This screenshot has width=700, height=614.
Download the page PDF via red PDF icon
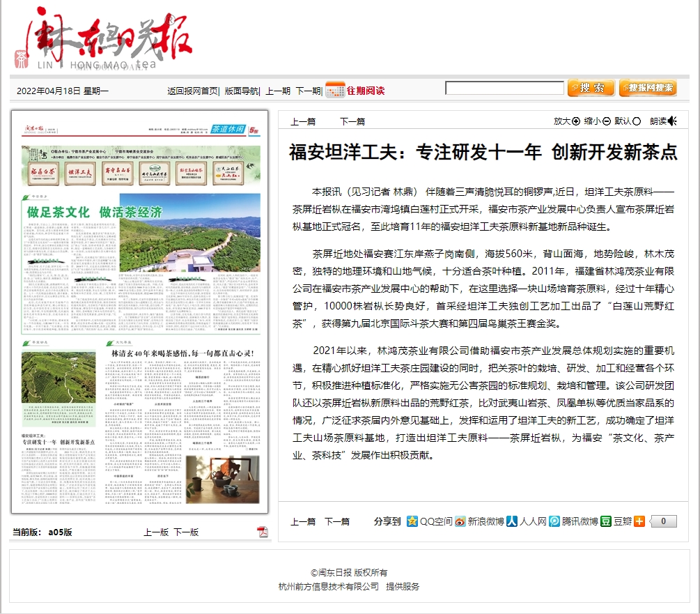coord(263,531)
